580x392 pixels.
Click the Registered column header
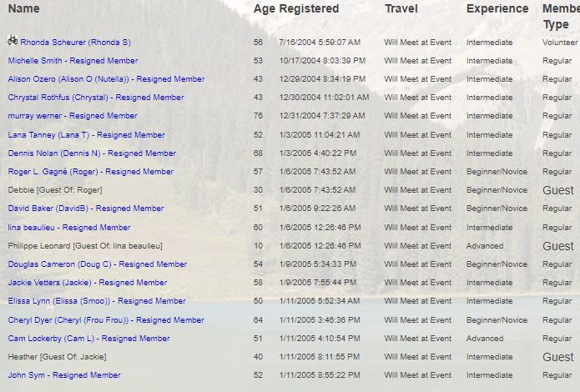point(309,9)
